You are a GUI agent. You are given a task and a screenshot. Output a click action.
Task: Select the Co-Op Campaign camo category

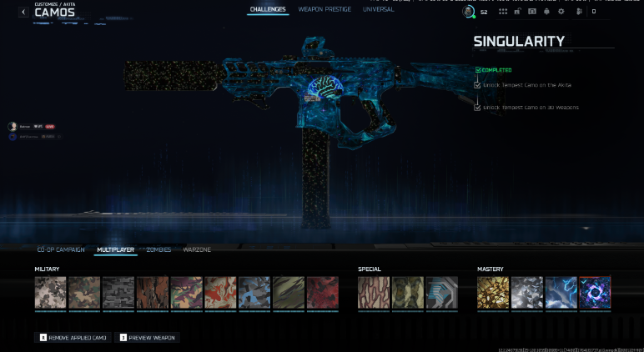pos(61,249)
